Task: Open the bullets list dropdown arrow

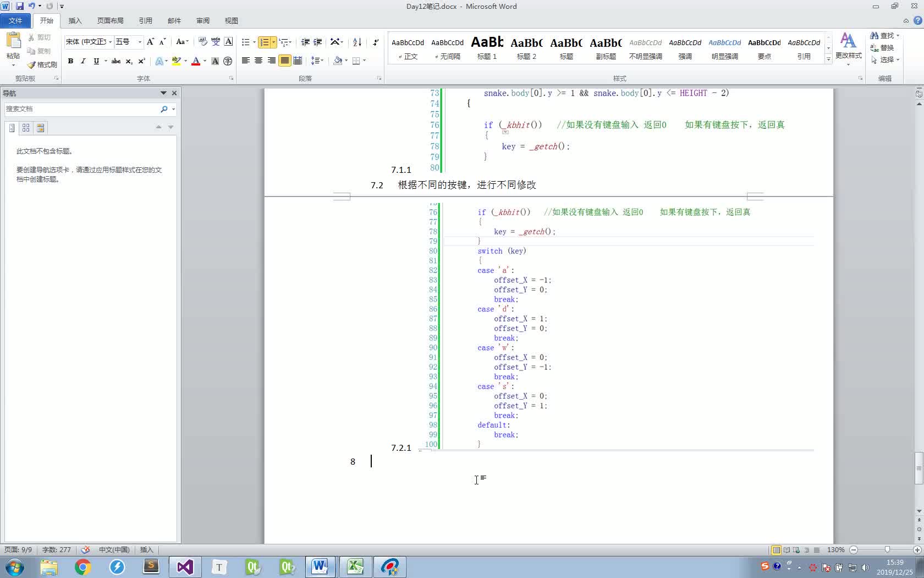Action: 254,42
